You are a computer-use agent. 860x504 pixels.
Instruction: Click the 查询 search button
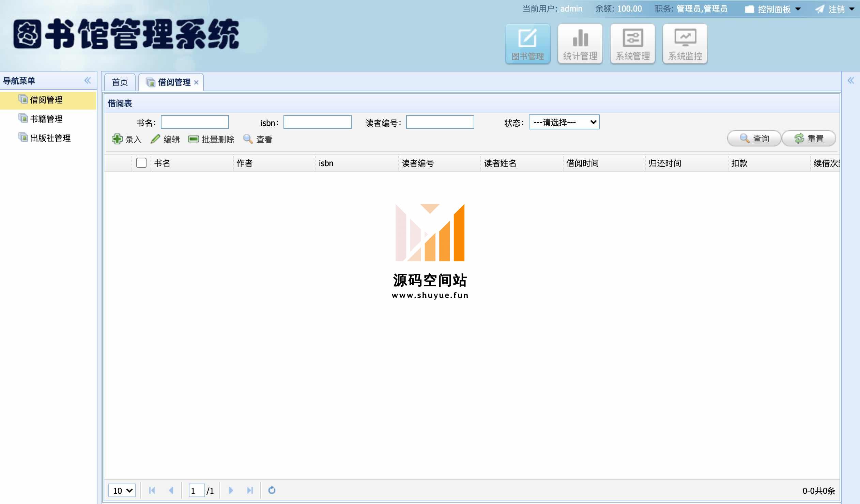(x=754, y=139)
